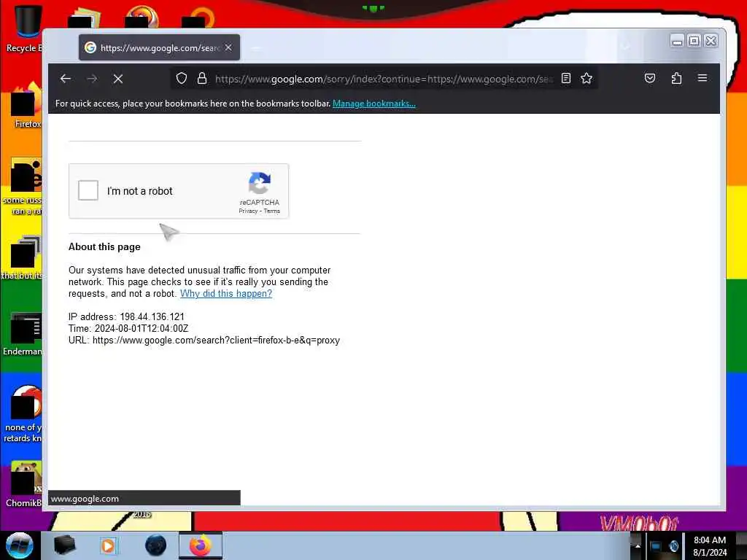Save page to Pocket
This screenshot has width=747, height=560.
tap(650, 78)
